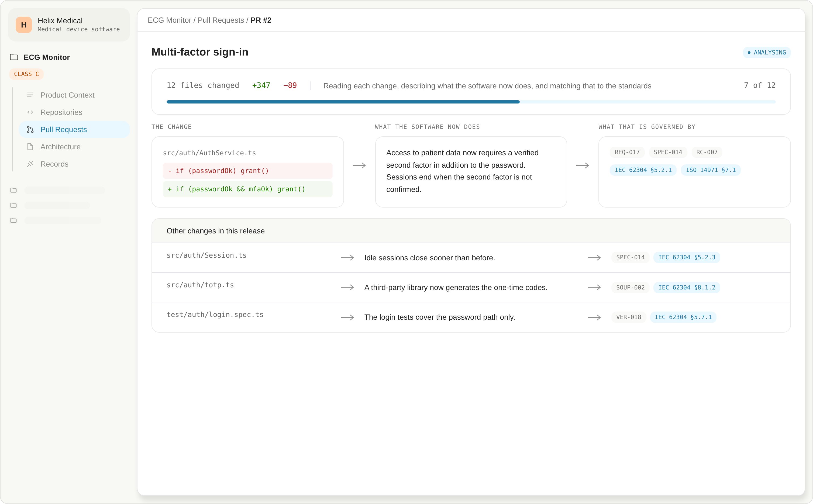Open Records in sidebar
This screenshot has height=504, width=813.
tap(74, 164)
